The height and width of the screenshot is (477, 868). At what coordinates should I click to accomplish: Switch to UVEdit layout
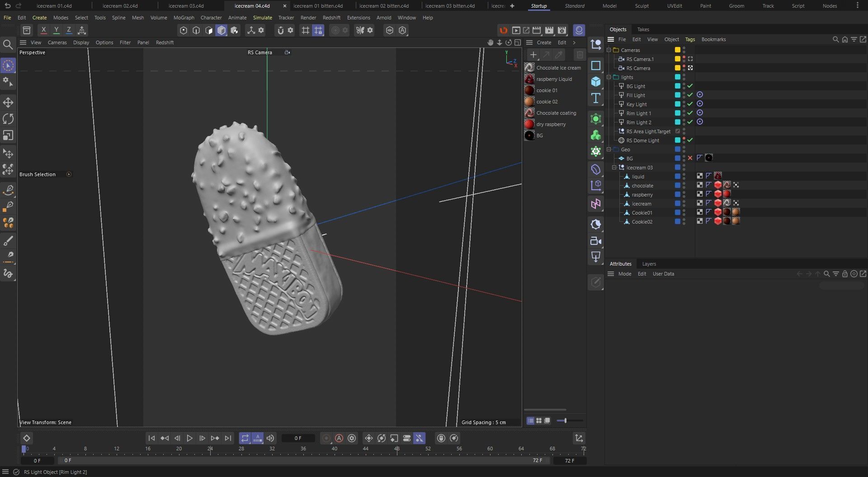[x=674, y=6]
